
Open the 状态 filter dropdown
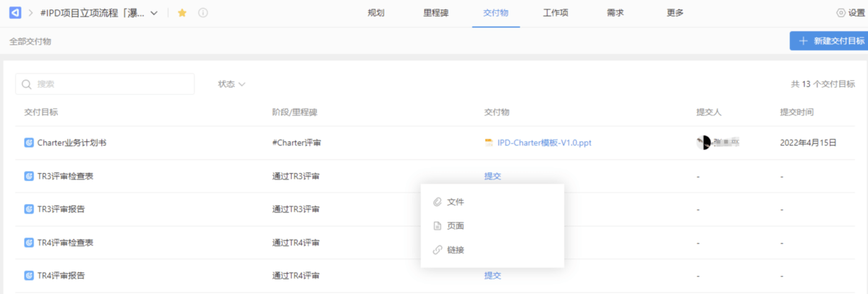(x=231, y=84)
